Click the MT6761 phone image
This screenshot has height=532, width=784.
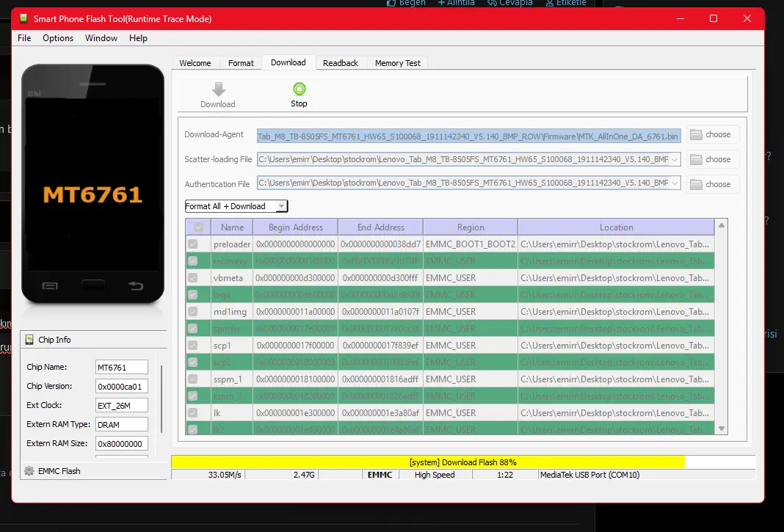pos(93,184)
